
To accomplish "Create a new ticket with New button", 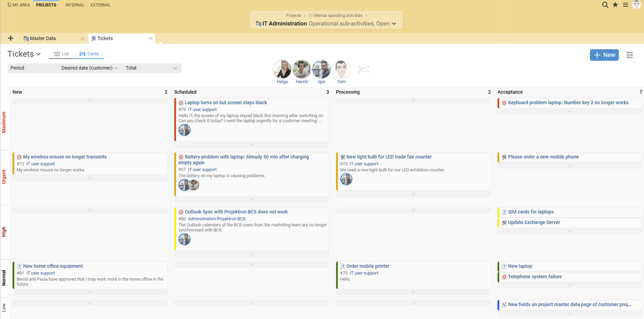I will pyautogui.click(x=604, y=55).
